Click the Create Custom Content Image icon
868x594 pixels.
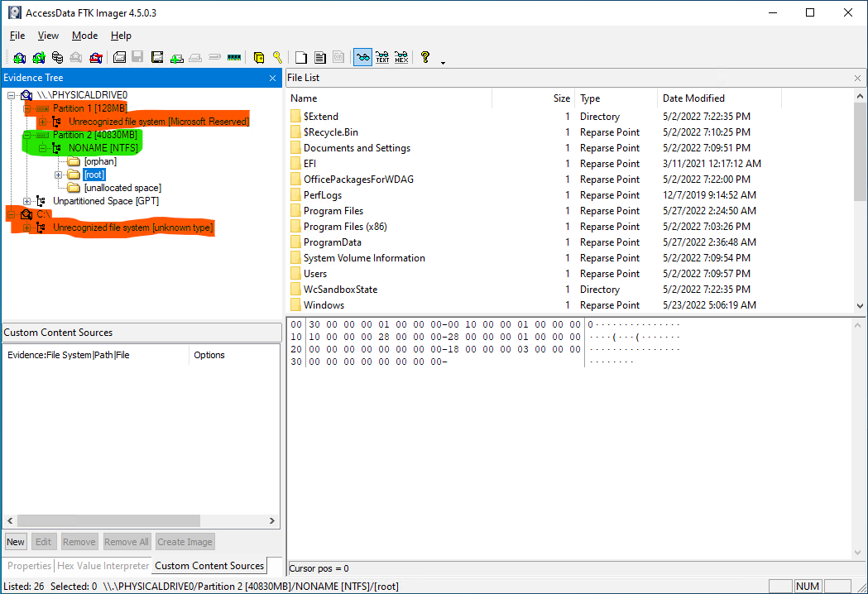(x=195, y=57)
